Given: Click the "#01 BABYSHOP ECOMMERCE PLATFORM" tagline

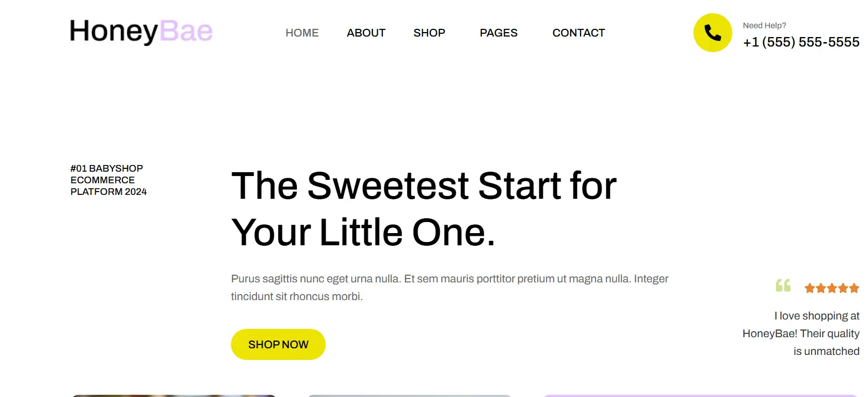Looking at the screenshot, I should pos(109,180).
